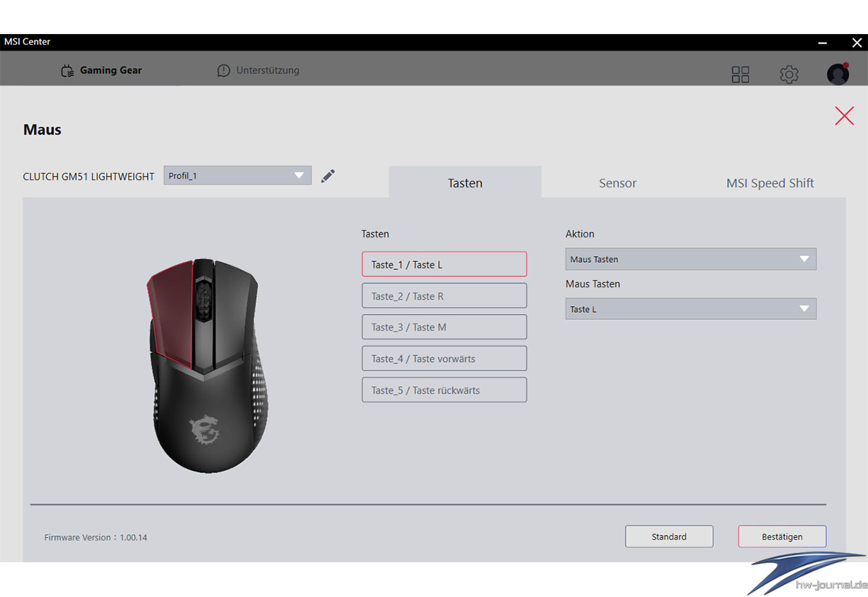Click the Gaming Gear icon
Screen dimensions: 868x597
point(67,71)
